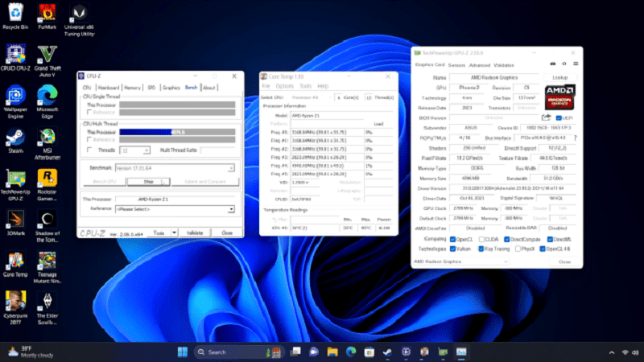The height and width of the screenshot is (362, 644).
Task: Launch FurMark from the desktop
Action: click(47, 16)
